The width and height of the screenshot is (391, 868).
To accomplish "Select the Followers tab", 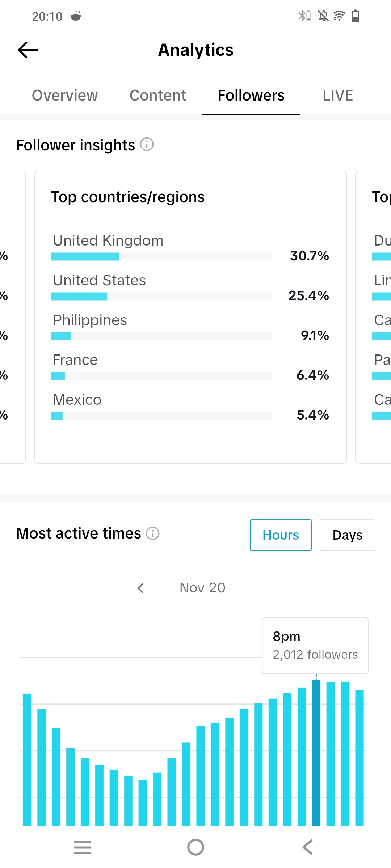I will pos(251,95).
